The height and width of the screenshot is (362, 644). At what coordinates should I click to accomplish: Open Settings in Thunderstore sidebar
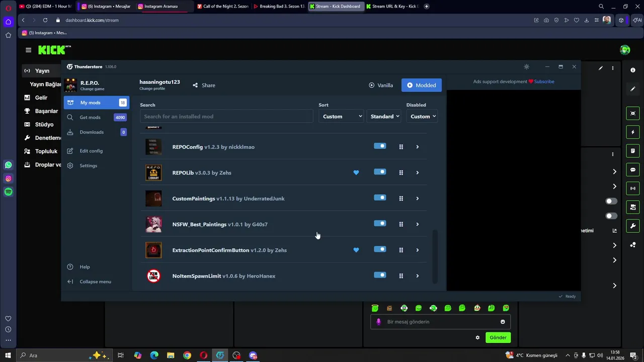96,165
